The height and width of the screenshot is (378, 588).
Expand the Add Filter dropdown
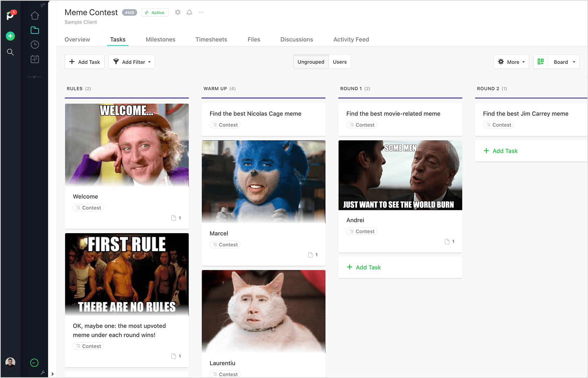pyautogui.click(x=131, y=62)
